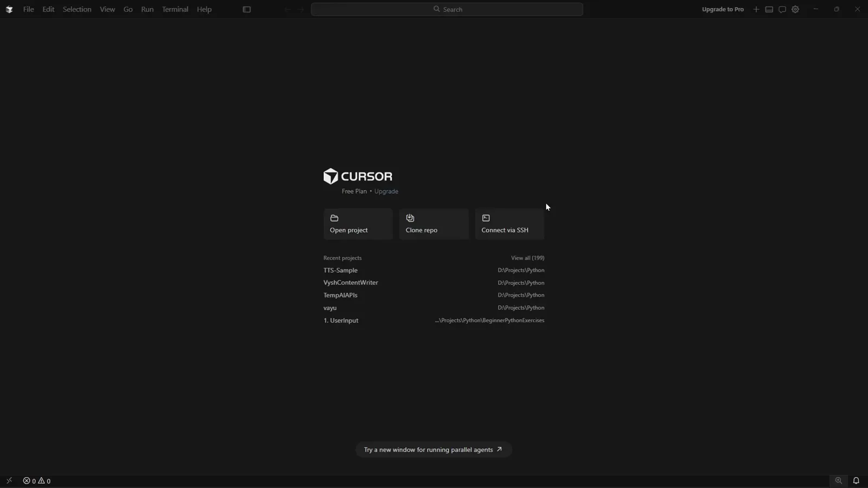Click the Search field in the title bar
This screenshot has height=488, width=868.
click(447, 9)
